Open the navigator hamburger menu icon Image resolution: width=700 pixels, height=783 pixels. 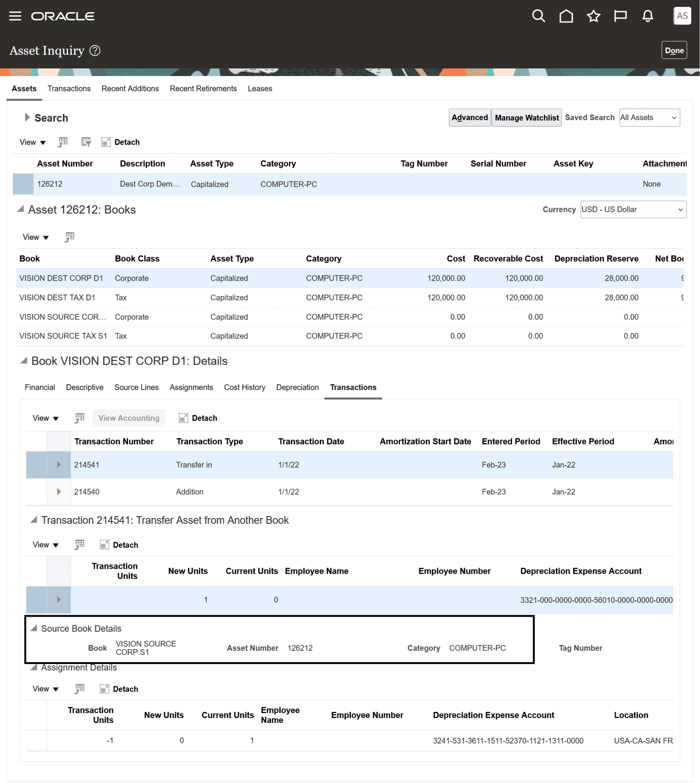[15, 16]
